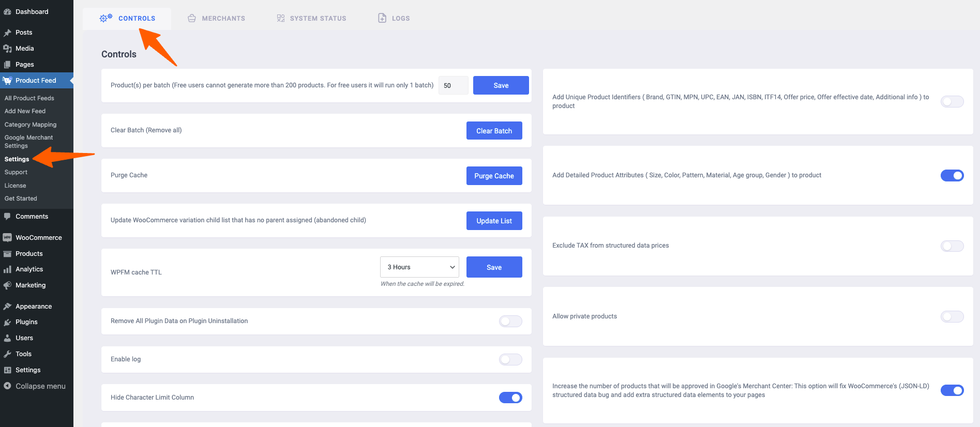This screenshot has width=980, height=427.
Task: Switch to the Merchants tab
Action: (x=216, y=18)
